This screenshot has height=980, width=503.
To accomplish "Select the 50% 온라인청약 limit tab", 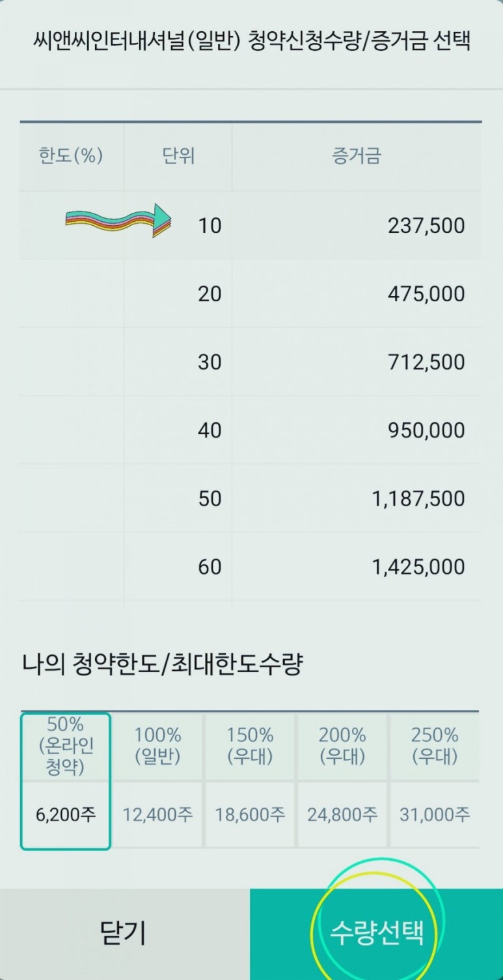I will coord(66,746).
